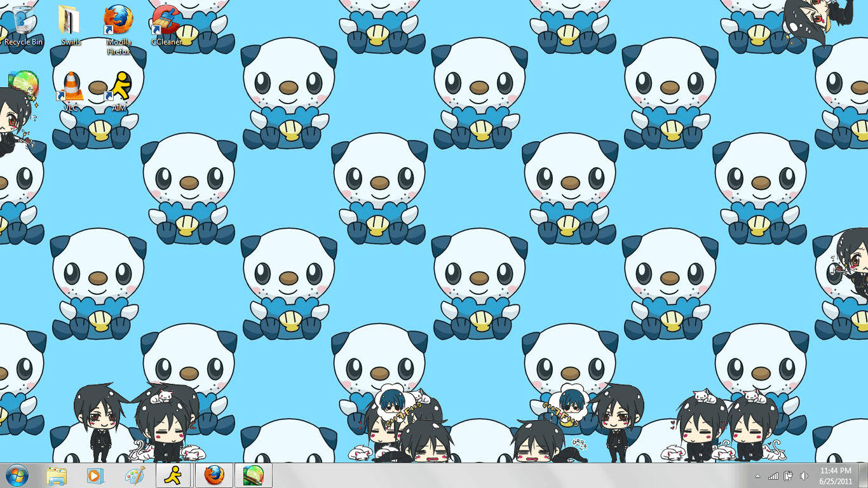Switch to the AIM taskbar window
Screen dimensions: 868x488
[174, 475]
